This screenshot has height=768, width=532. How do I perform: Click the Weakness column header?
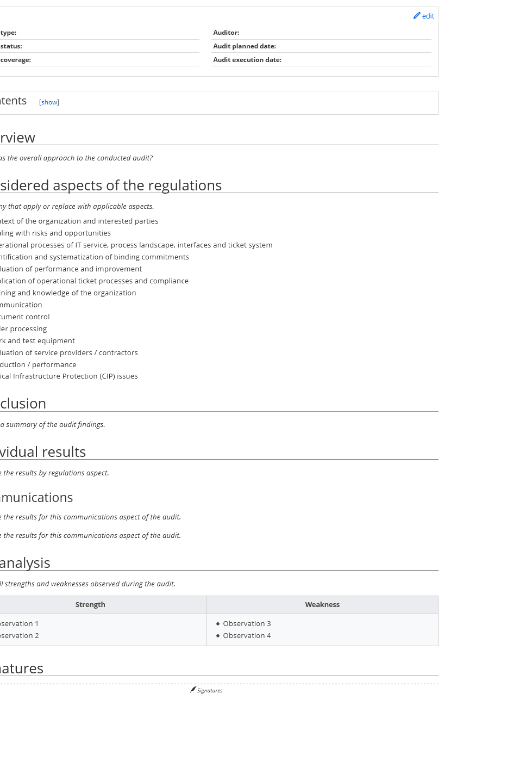(322, 604)
